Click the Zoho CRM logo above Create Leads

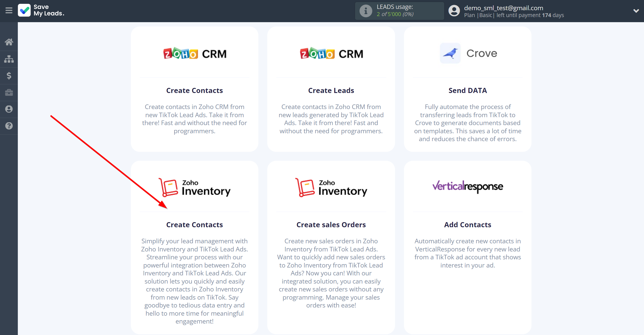coord(331,53)
